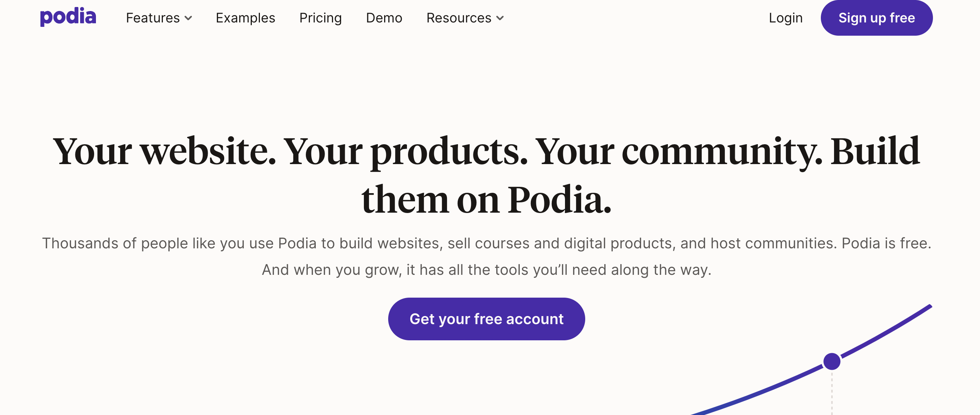This screenshot has width=980, height=415.
Task: Go to the Examples page
Action: pos(246,18)
